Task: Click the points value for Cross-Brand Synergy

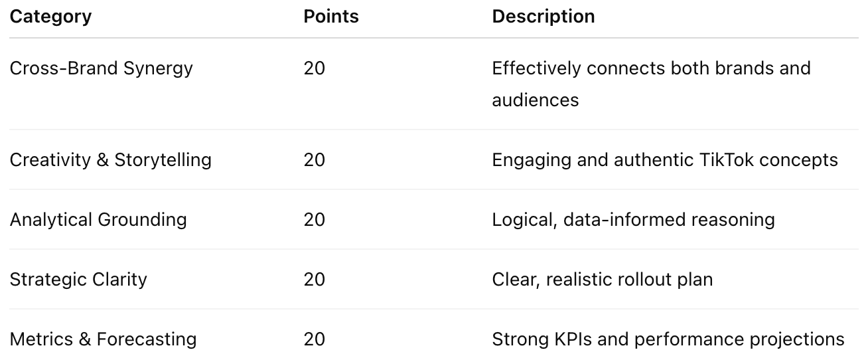Action: coord(315,68)
